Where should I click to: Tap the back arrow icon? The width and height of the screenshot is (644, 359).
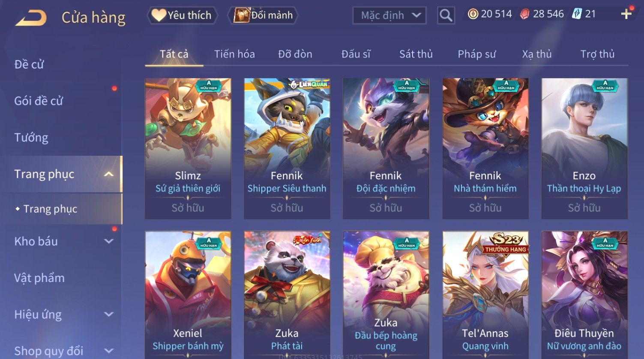(x=31, y=18)
